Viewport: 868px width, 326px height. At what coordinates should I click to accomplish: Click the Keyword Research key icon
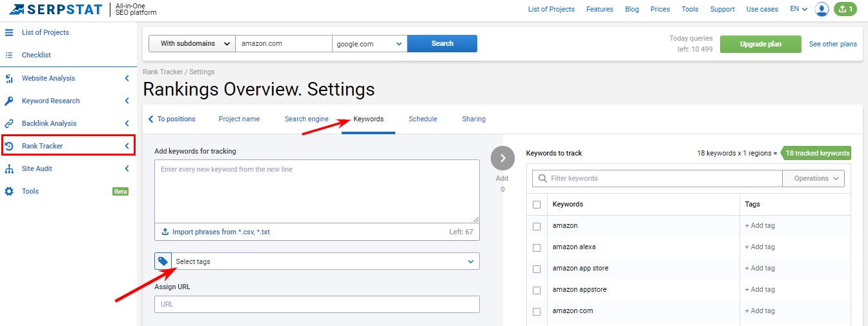9,101
